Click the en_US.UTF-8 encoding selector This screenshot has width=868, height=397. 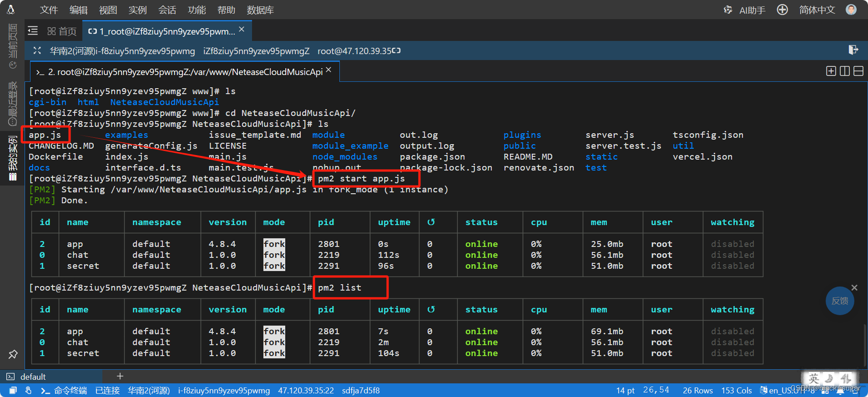[787, 390]
